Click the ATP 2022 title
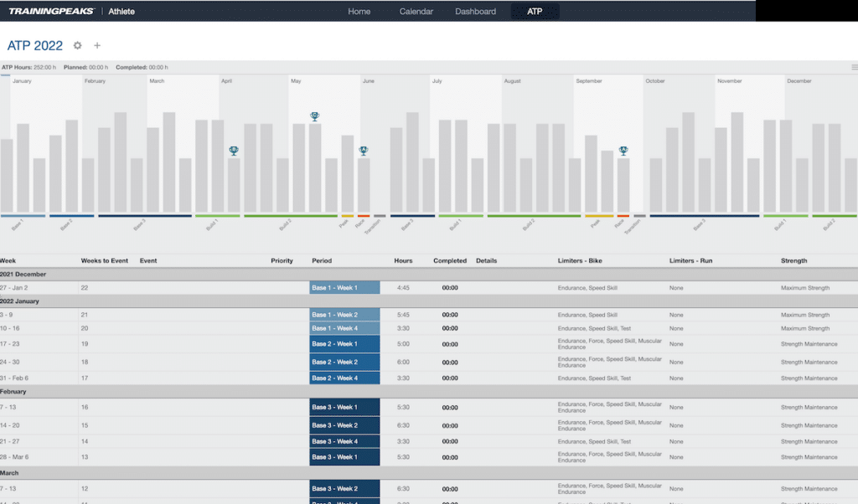 click(35, 45)
